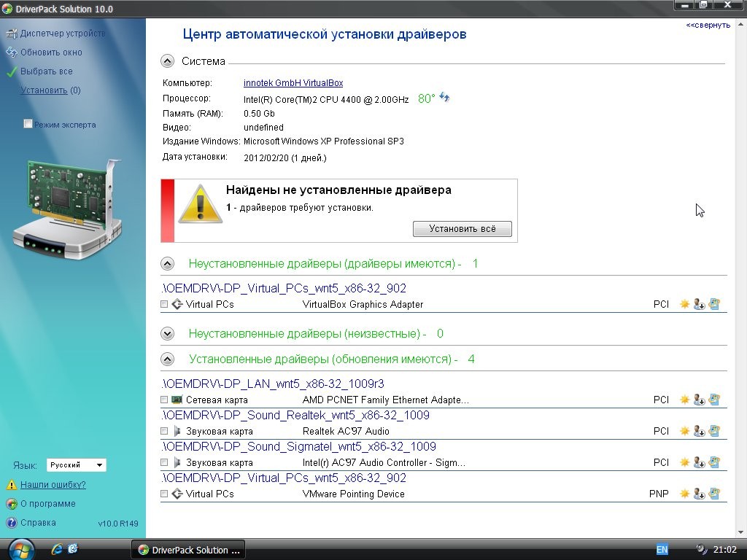Check the Realtek AC'97 Audio driver checkbox
Screen dimensions: 747x560
pos(164,431)
